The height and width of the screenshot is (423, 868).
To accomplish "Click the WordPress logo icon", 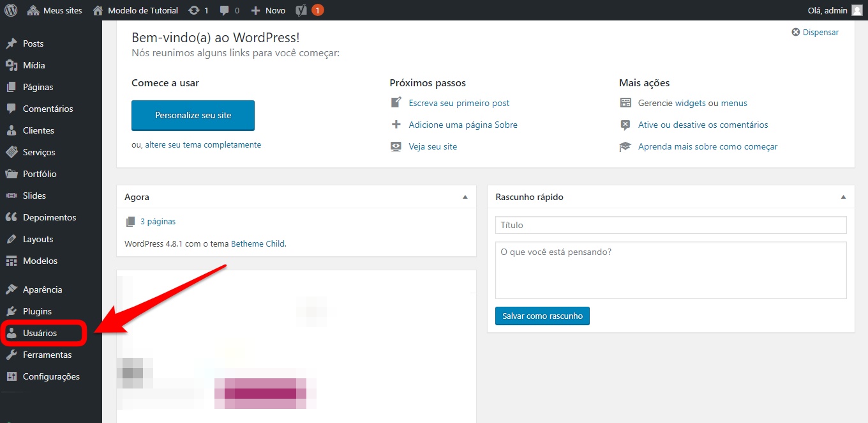I will click(11, 10).
